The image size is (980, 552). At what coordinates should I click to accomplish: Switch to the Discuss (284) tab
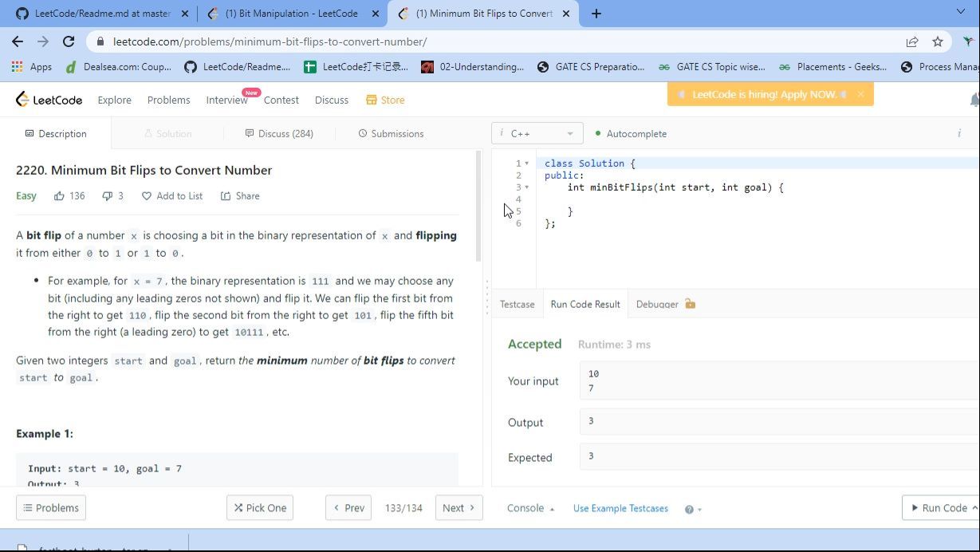[278, 134]
